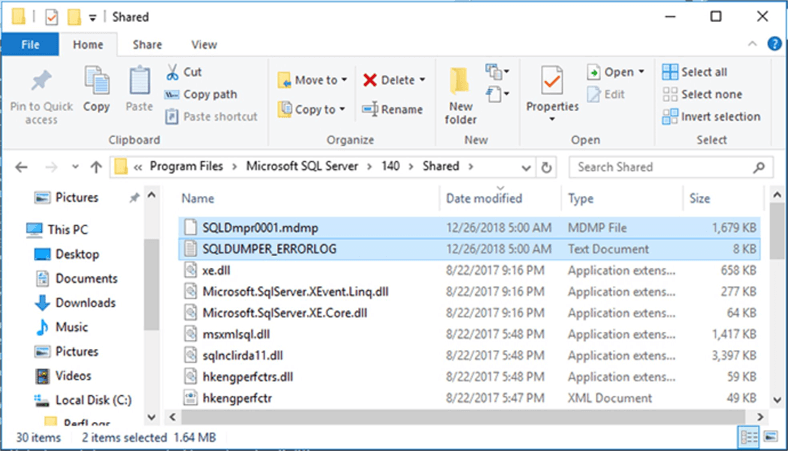Select xe.dll file

[x=469, y=270]
